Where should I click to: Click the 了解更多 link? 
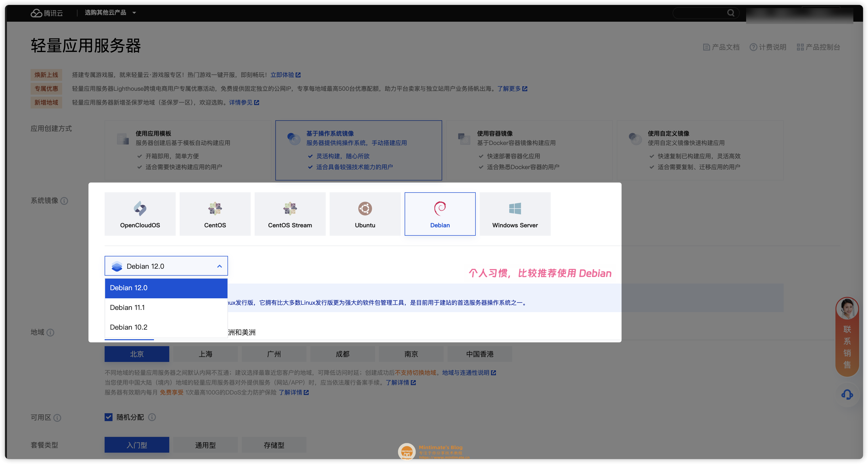512,89
